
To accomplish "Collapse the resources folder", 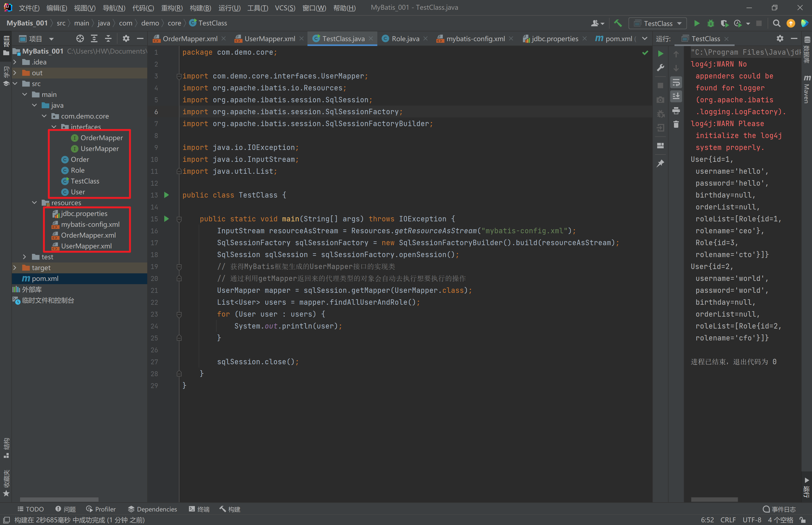I will (34, 202).
